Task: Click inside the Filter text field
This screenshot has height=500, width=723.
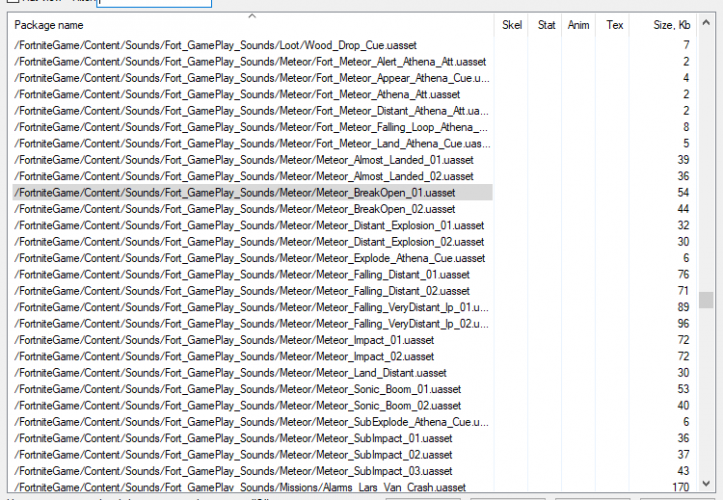Action: click(x=155, y=3)
